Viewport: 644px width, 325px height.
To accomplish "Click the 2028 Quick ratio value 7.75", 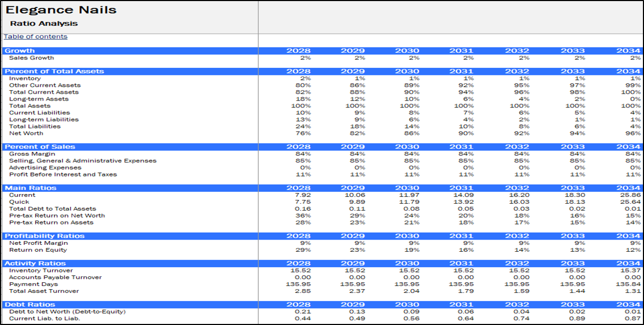I will [302, 202].
